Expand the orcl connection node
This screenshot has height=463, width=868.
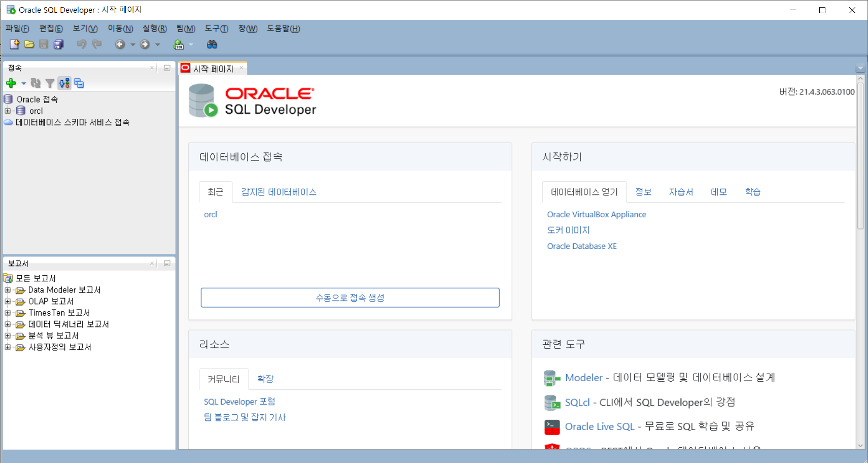coord(8,111)
